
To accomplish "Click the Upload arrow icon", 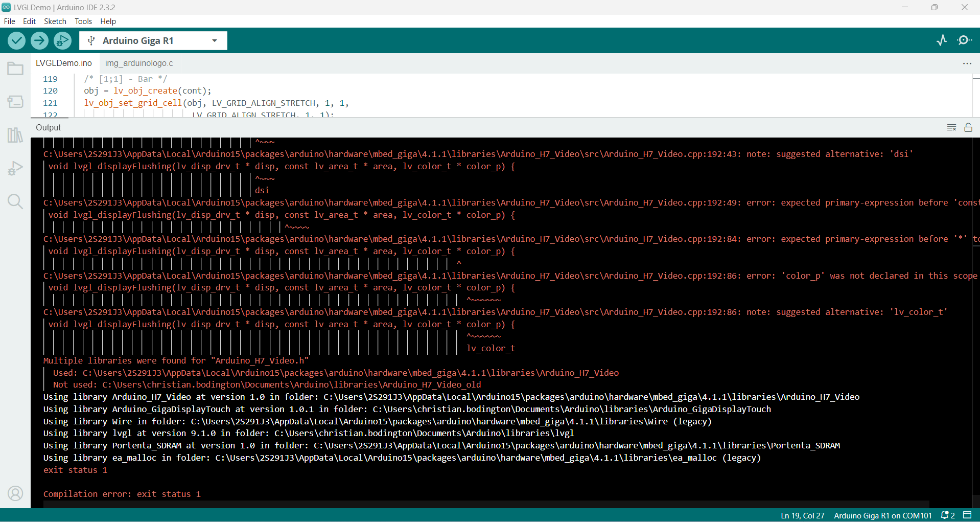I will [39, 40].
